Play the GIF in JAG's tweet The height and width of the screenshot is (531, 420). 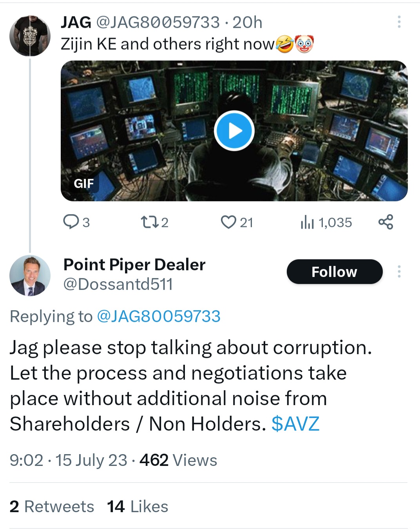(234, 131)
